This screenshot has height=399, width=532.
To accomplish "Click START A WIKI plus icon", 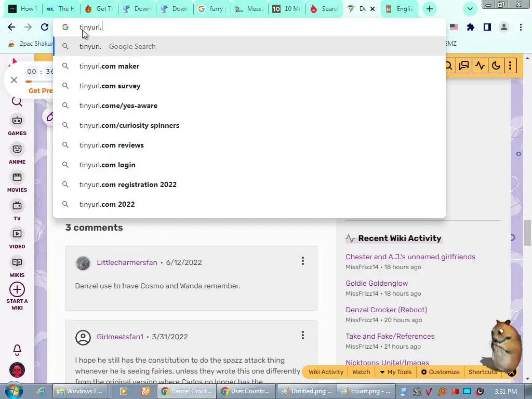I will click(17, 290).
